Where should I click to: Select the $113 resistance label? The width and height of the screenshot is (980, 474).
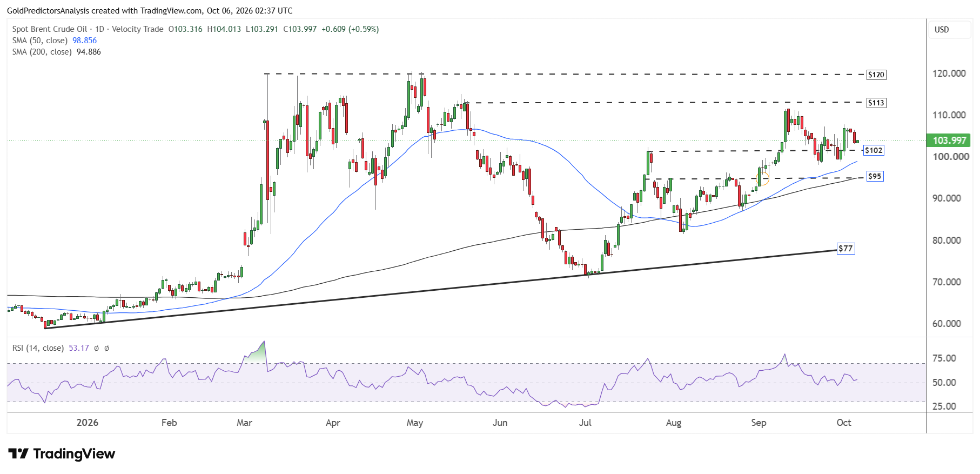click(x=876, y=103)
